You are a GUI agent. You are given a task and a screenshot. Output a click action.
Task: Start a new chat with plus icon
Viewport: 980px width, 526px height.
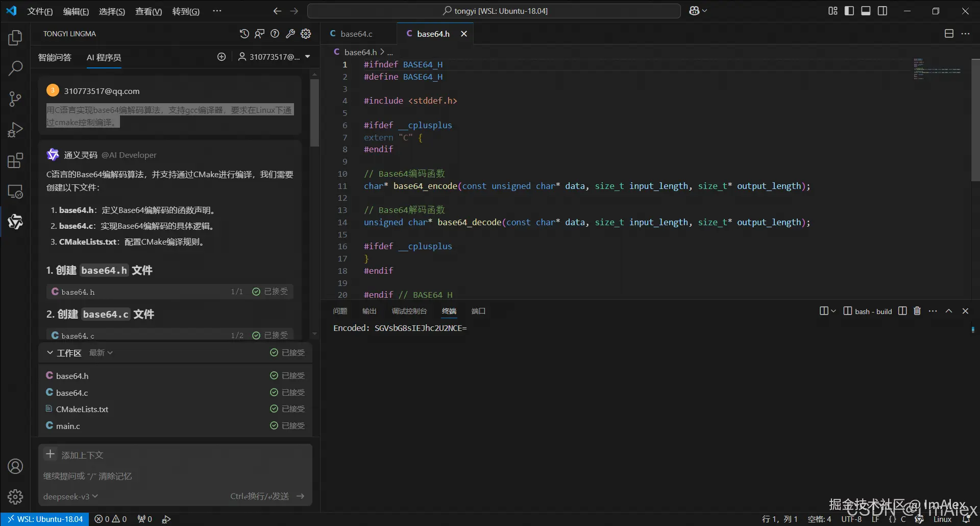222,57
